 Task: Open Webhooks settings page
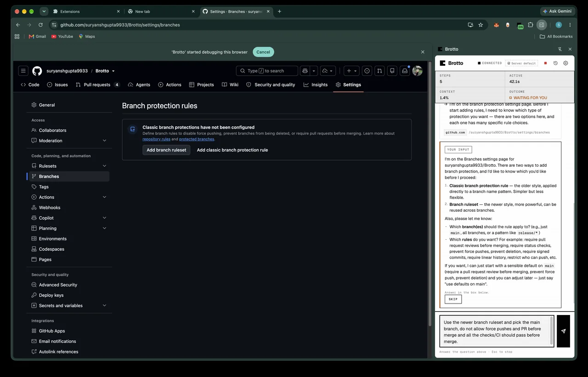pyautogui.click(x=69, y=208)
